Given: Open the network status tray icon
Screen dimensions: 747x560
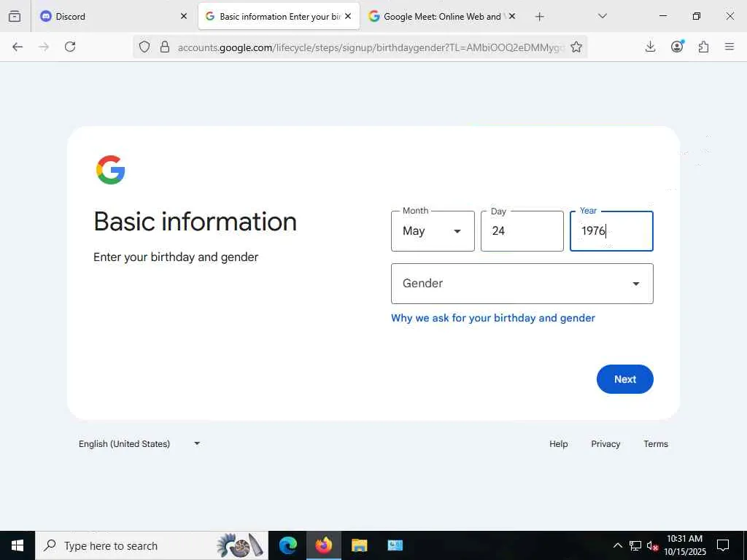Looking at the screenshot, I should (x=635, y=545).
